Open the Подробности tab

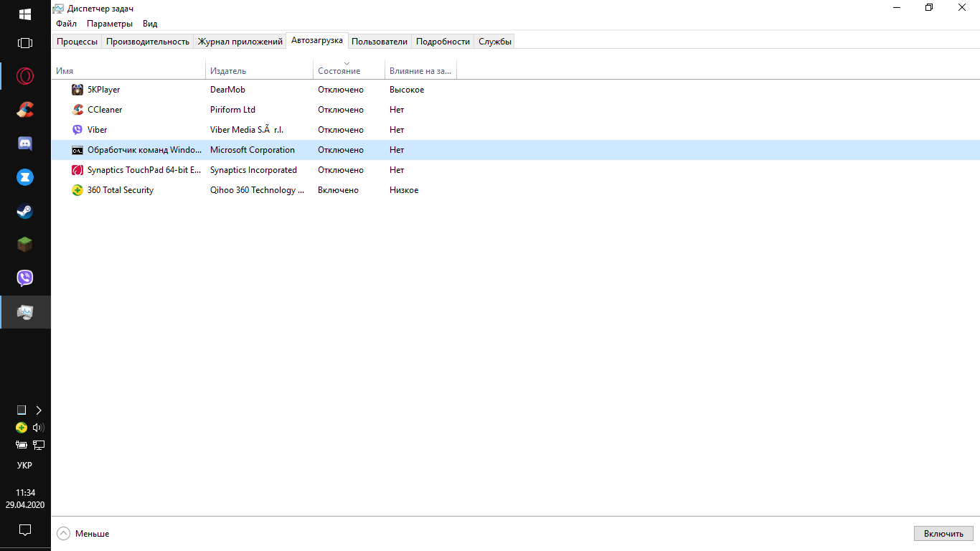point(443,42)
